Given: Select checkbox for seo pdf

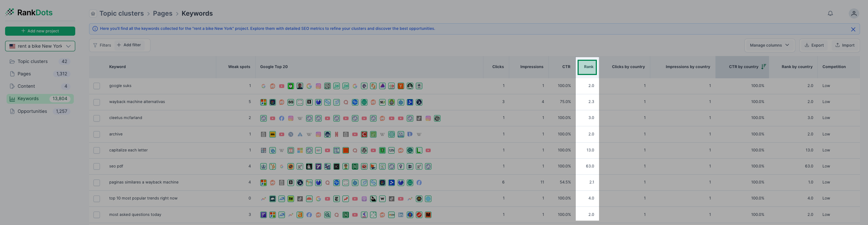Looking at the screenshot, I should point(97,166).
